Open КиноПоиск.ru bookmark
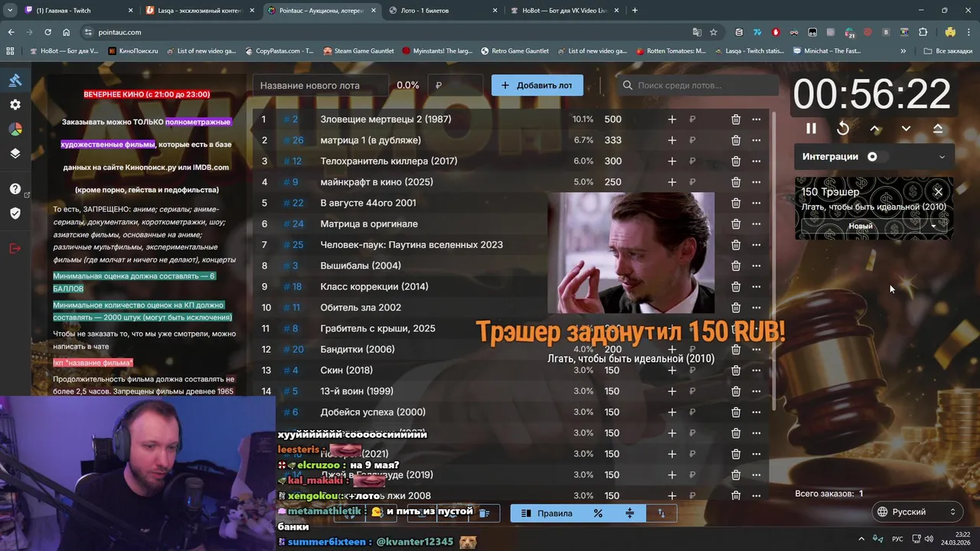 (133, 51)
